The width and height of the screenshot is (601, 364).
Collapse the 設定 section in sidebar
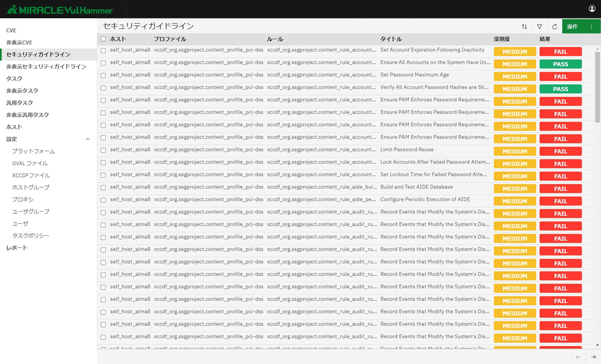tap(87, 139)
